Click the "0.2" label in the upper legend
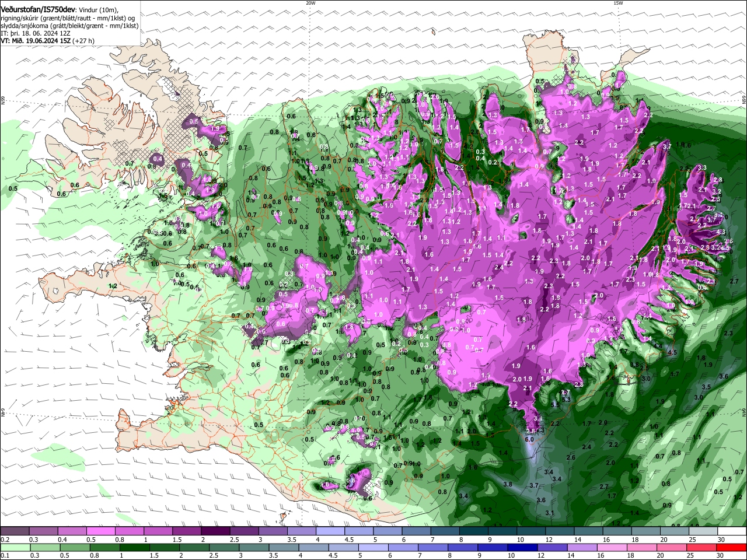747x560 pixels. (x=5, y=540)
